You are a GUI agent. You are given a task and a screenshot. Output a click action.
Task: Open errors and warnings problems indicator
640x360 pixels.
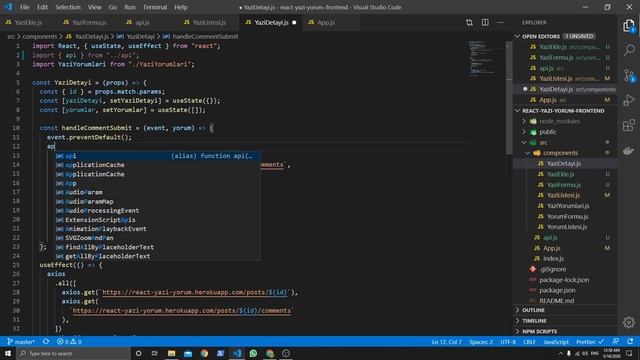click(x=69, y=342)
